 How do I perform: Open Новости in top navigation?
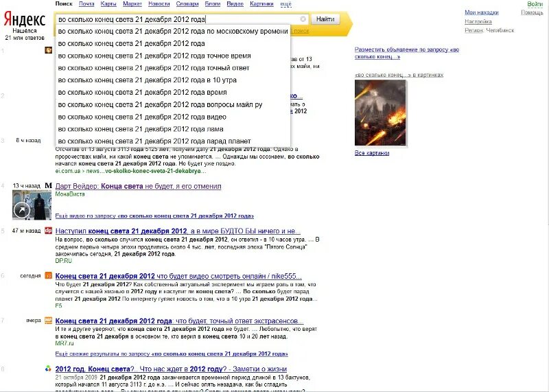[159, 4]
